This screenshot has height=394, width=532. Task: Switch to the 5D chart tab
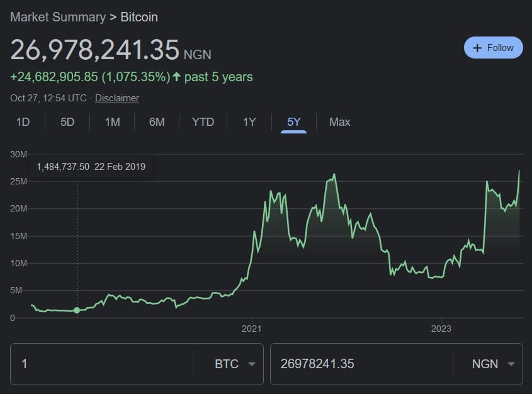coord(67,121)
